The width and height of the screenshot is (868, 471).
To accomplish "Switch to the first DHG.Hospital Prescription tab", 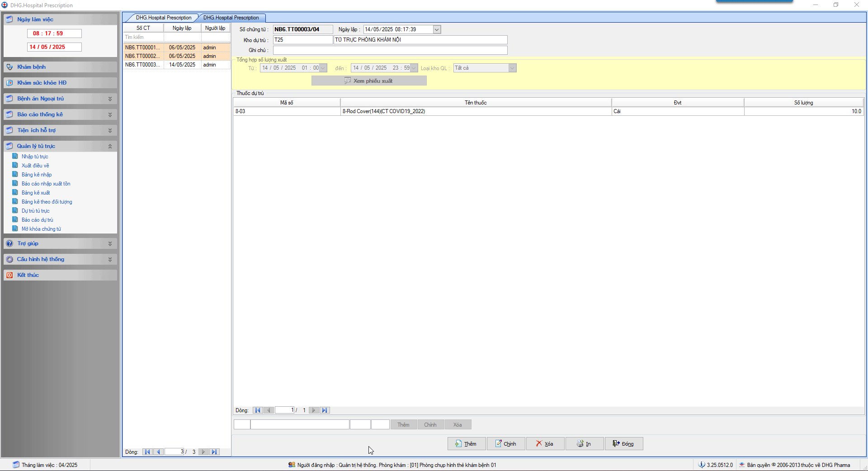I will click(x=164, y=18).
